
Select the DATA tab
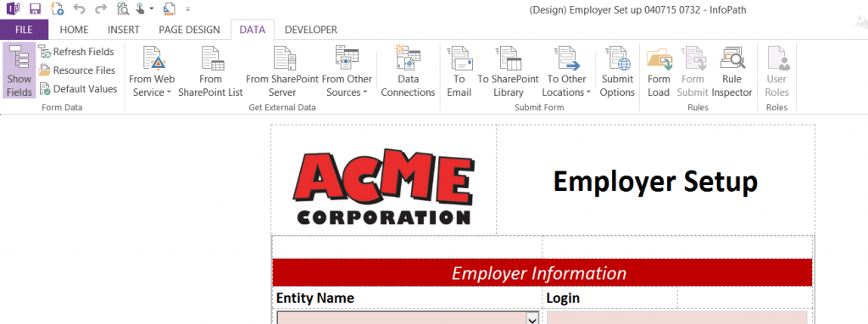point(253,30)
